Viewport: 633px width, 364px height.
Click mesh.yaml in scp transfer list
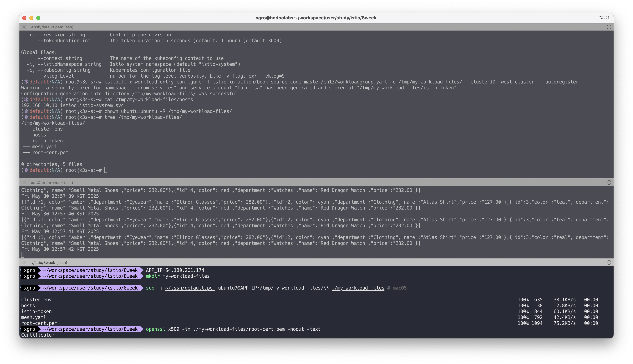(33, 317)
